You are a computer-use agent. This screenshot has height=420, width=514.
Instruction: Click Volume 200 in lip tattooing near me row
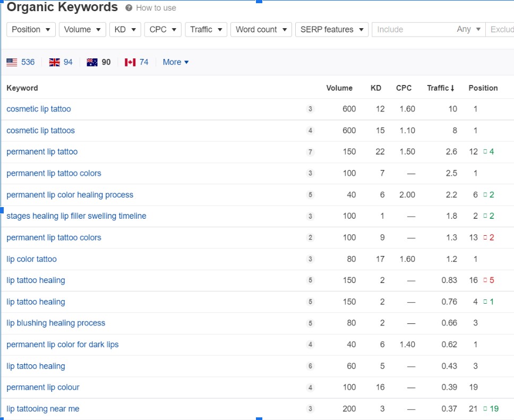click(349, 409)
